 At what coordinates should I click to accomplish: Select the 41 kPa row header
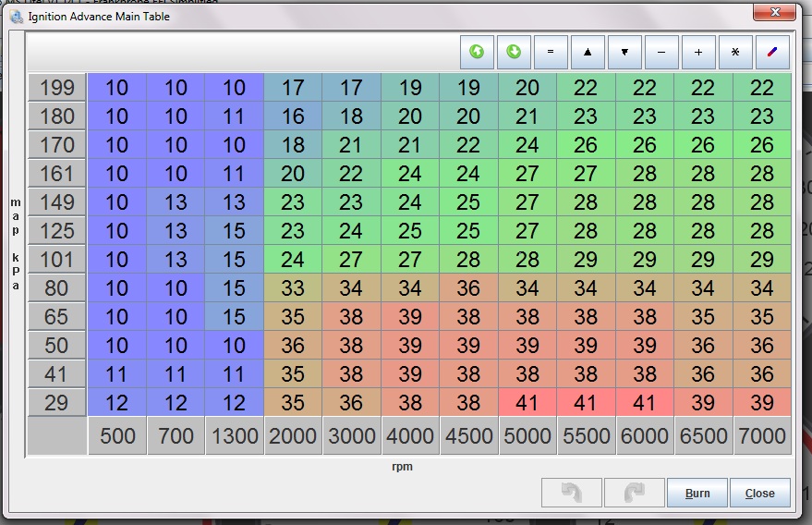(56, 374)
